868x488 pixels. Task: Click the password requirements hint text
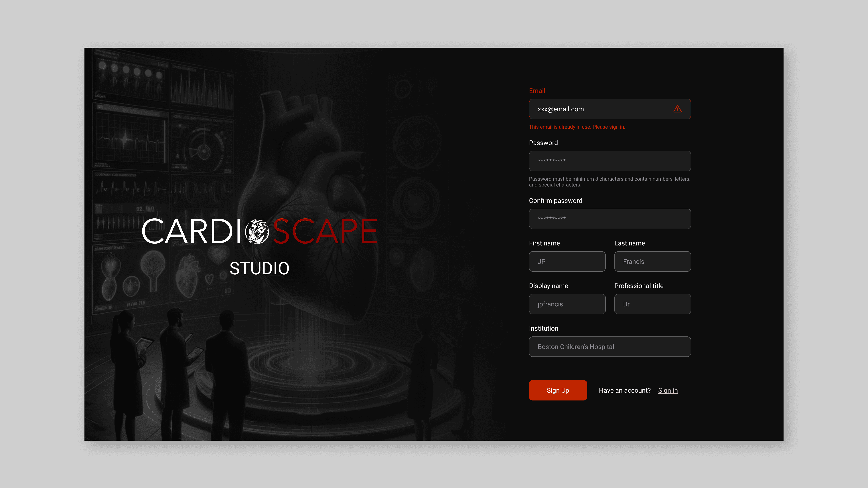(x=609, y=182)
